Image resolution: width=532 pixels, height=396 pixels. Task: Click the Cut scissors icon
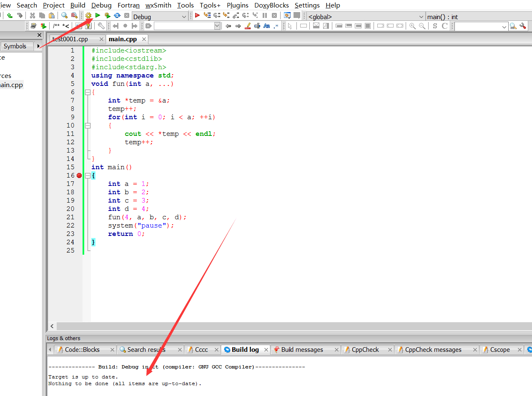tap(33, 15)
